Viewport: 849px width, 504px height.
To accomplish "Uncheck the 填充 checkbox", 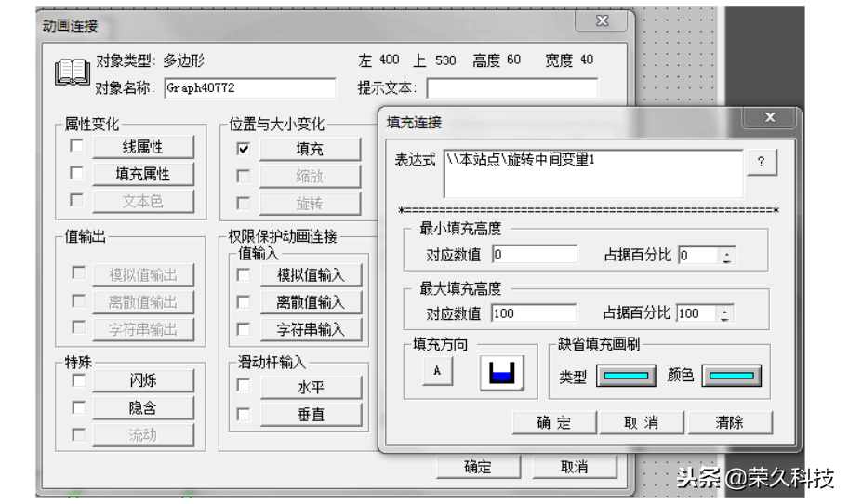I will (243, 149).
